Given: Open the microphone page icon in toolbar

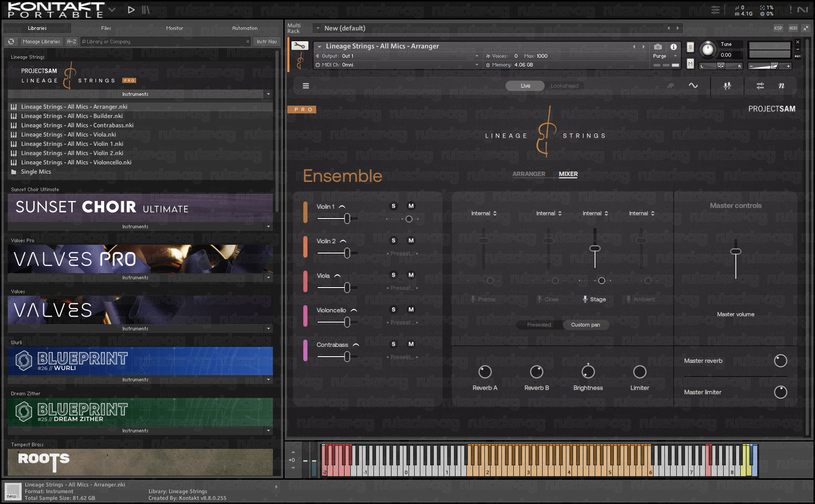Looking at the screenshot, I should (x=727, y=86).
